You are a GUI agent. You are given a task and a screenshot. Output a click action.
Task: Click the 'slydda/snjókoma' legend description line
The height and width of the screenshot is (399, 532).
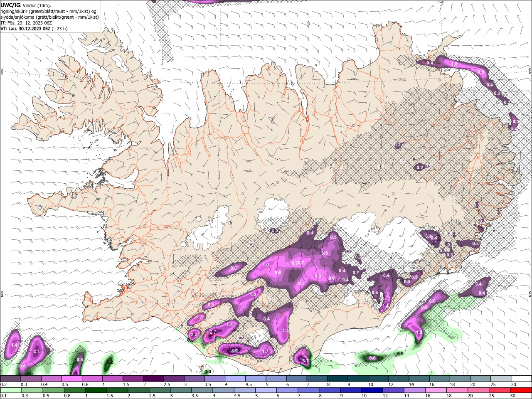point(50,17)
